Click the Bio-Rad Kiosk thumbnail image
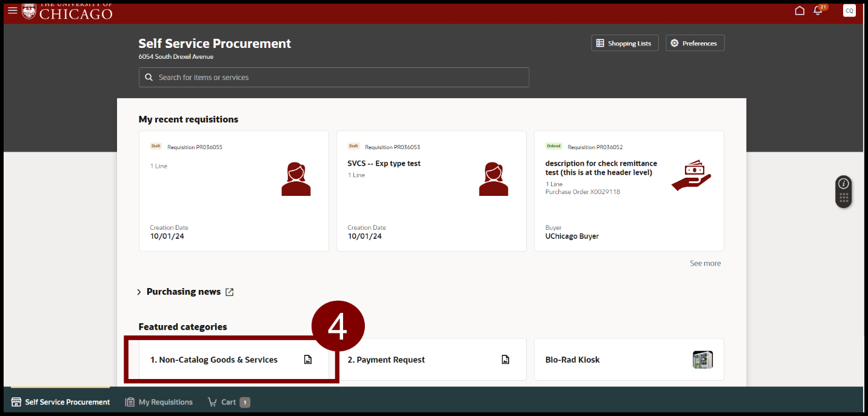868x416 pixels. pos(703,360)
